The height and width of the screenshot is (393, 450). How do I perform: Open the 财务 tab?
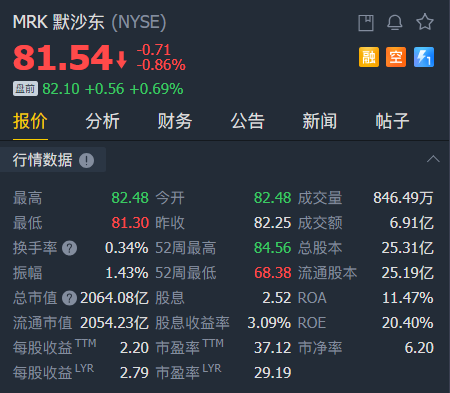(x=175, y=121)
